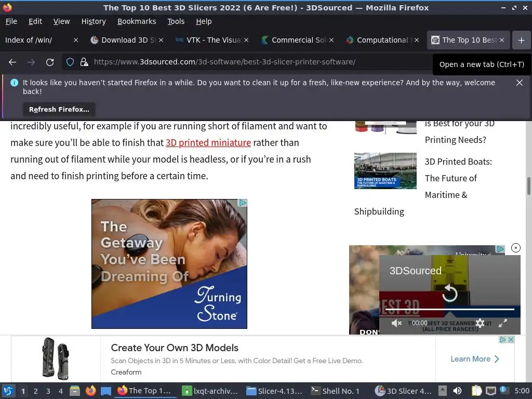Click show desktop icon in taskbar
The width and height of the screenshot is (532, 399).
(x=106, y=391)
